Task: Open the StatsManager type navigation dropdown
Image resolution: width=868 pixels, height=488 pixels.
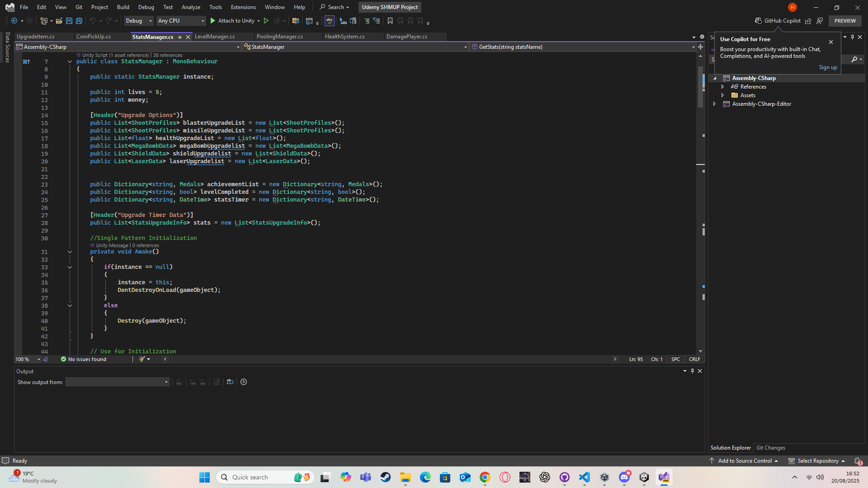Action: [355, 47]
